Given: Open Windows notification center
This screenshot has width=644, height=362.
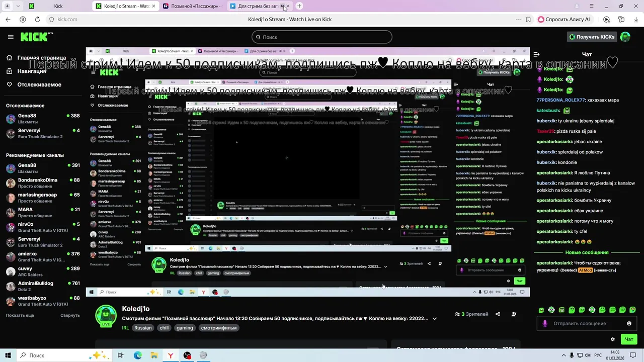Looking at the screenshot, I should click(634, 355).
